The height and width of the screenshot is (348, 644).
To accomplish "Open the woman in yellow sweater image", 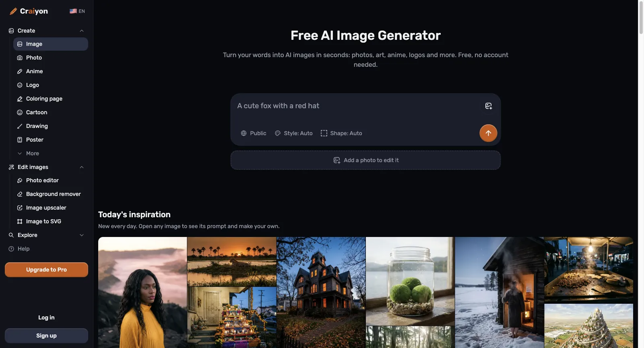I will [x=142, y=292].
